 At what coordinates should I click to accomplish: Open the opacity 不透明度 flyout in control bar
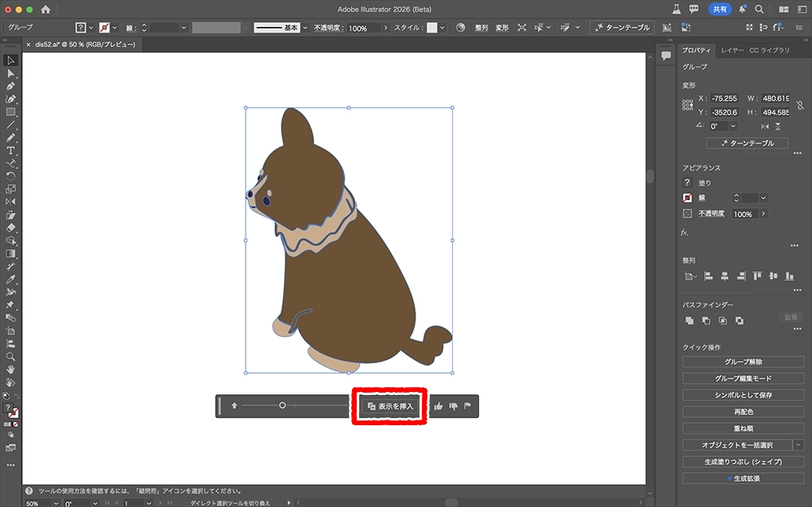tap(386, 28)
